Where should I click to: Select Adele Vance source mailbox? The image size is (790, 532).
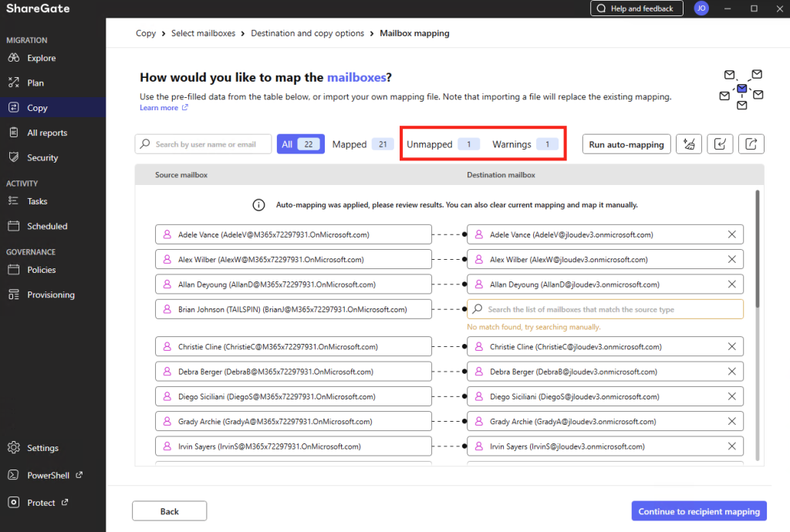293,234
